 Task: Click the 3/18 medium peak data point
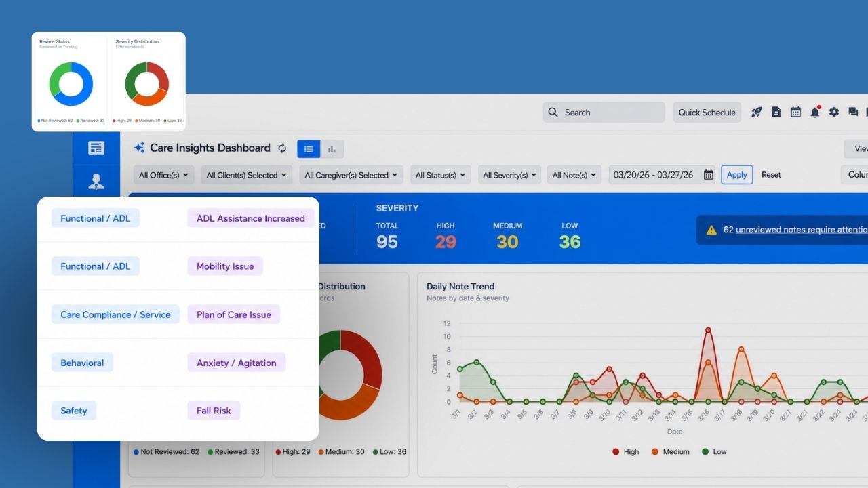741,350
